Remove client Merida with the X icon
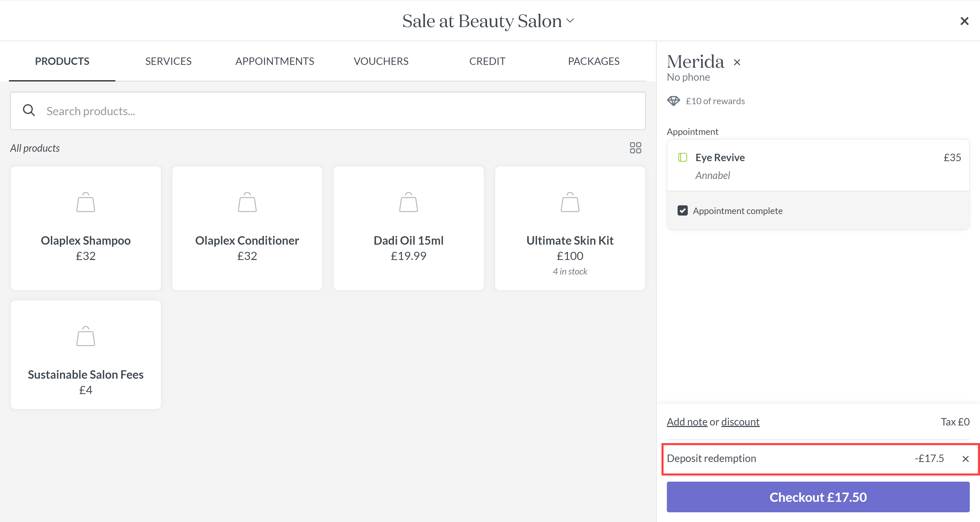The width and height of the screenshot is (980, 522). click(737, 63)
